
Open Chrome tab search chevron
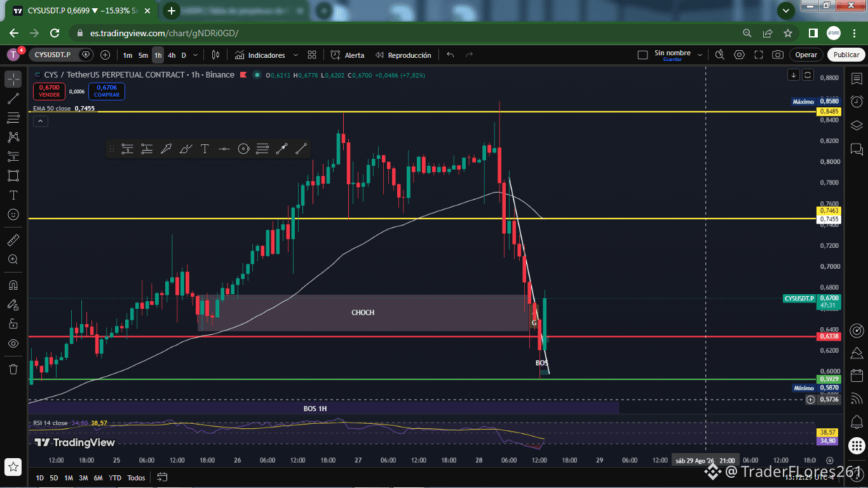click(x=786, y=11)
